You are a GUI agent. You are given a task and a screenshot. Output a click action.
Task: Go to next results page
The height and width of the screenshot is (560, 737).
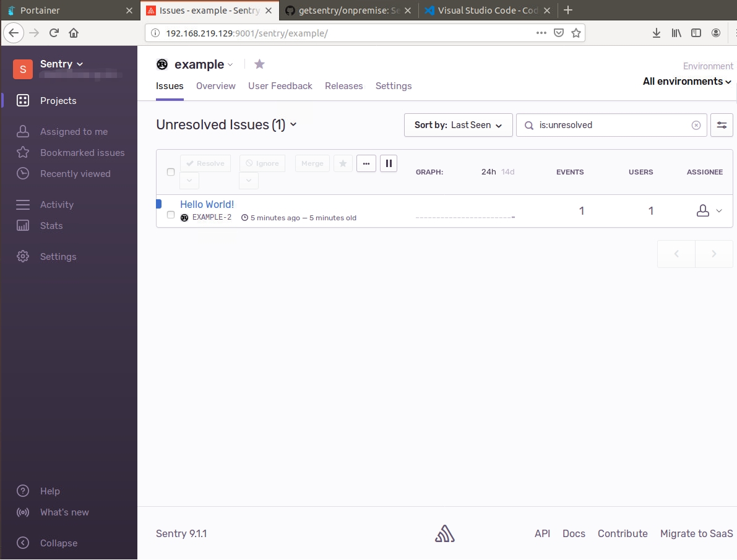[x=714, y=254]
